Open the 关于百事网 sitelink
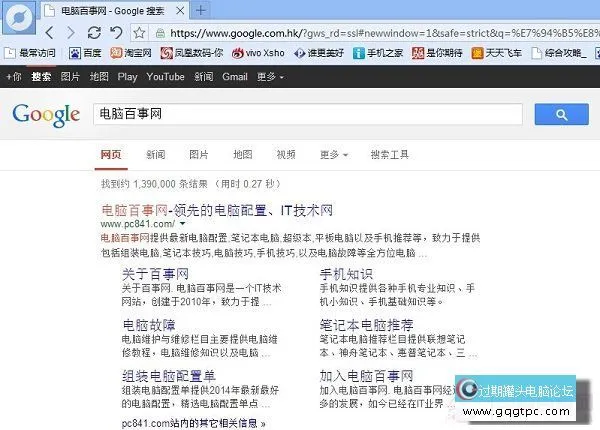The image size is (600, 430). [x=155, y=274]
